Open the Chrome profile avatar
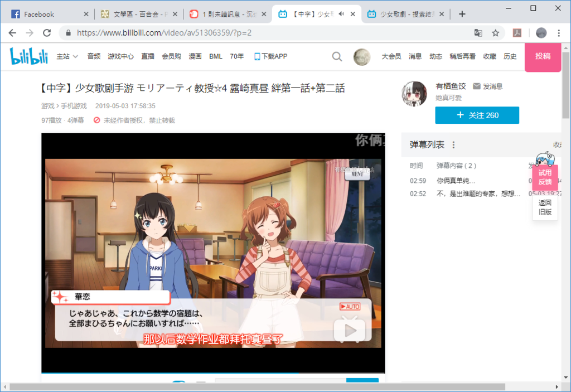 541,33
